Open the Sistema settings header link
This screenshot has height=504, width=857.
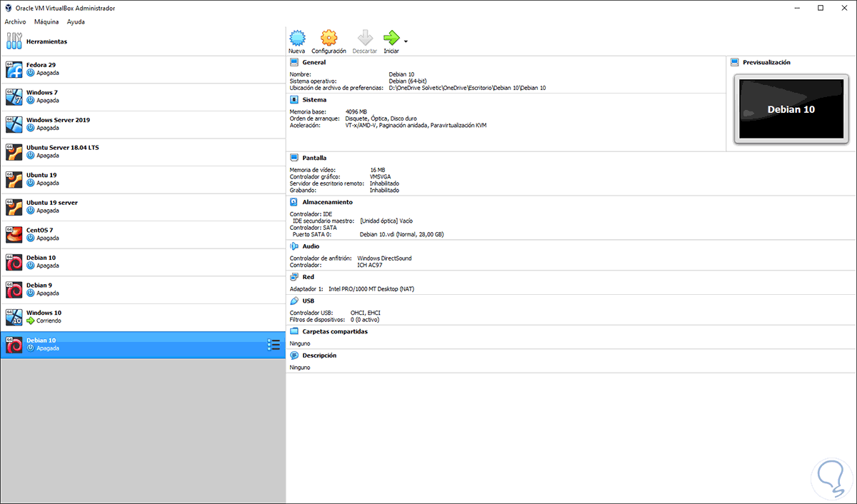[x=314, y=100]
